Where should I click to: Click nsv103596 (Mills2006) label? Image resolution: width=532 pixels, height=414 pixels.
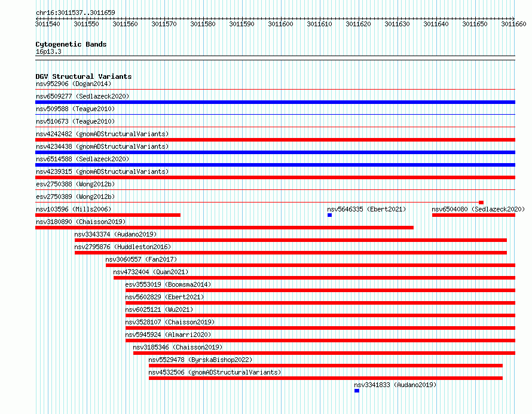(74, 209)
